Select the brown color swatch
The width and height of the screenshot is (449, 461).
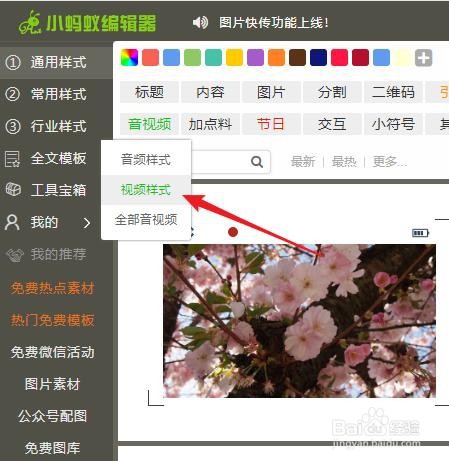click(x=297, y=57)
